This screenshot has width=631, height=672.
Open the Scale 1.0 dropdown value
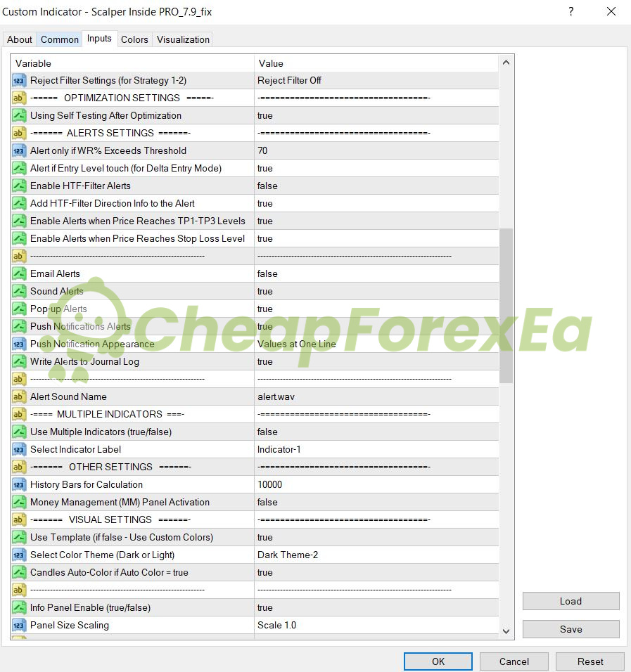[376, 626]
